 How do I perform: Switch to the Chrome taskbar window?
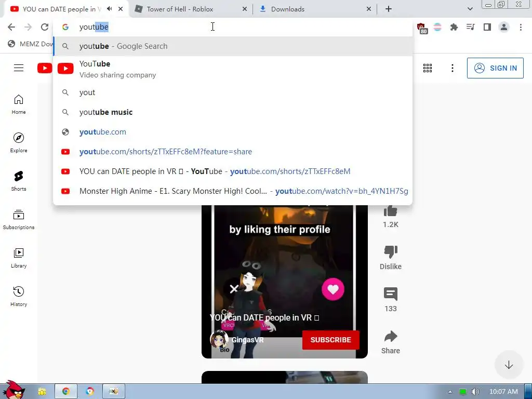coord(66,392)
